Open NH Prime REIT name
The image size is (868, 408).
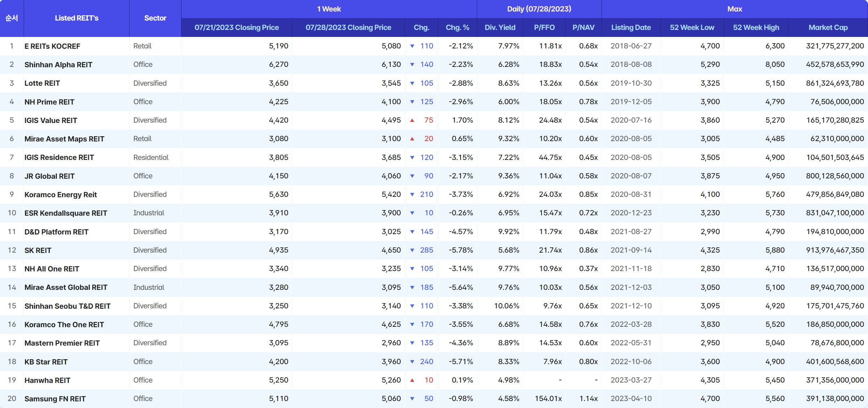tap(49, 102)
